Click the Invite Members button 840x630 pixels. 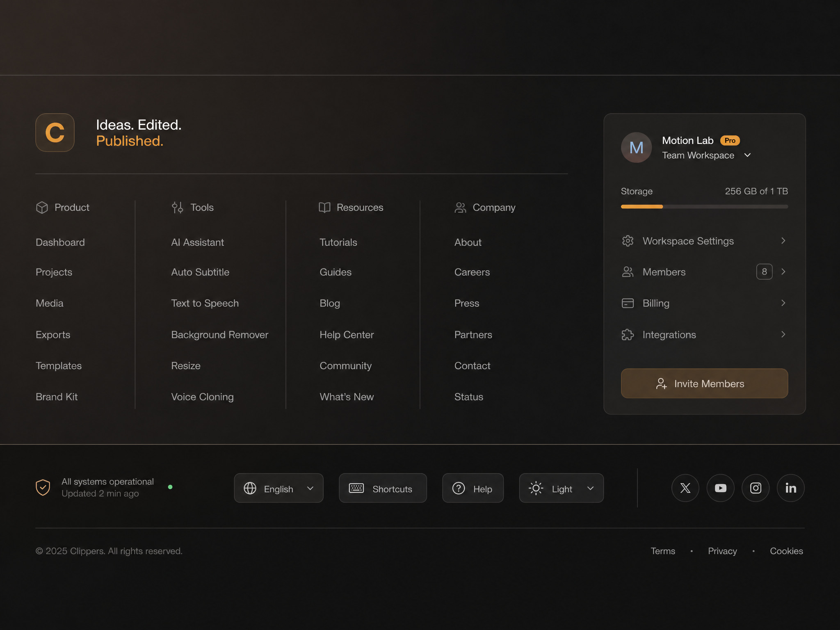[x=704, y=383]
